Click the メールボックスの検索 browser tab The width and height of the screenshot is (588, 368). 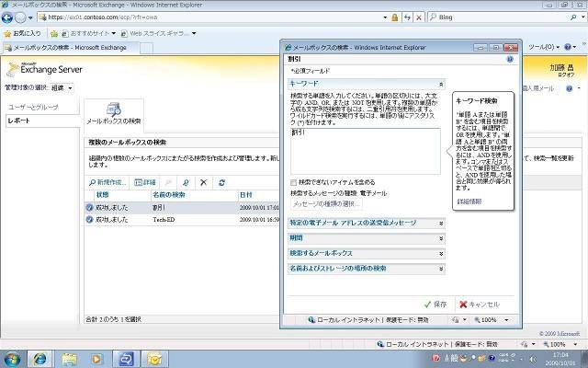point(70,48)
